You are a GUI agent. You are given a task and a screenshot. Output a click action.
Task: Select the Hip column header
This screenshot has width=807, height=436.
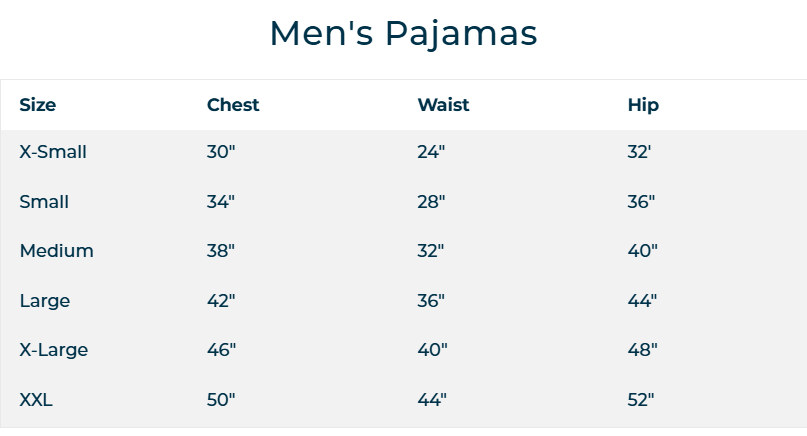coord(643,106)
